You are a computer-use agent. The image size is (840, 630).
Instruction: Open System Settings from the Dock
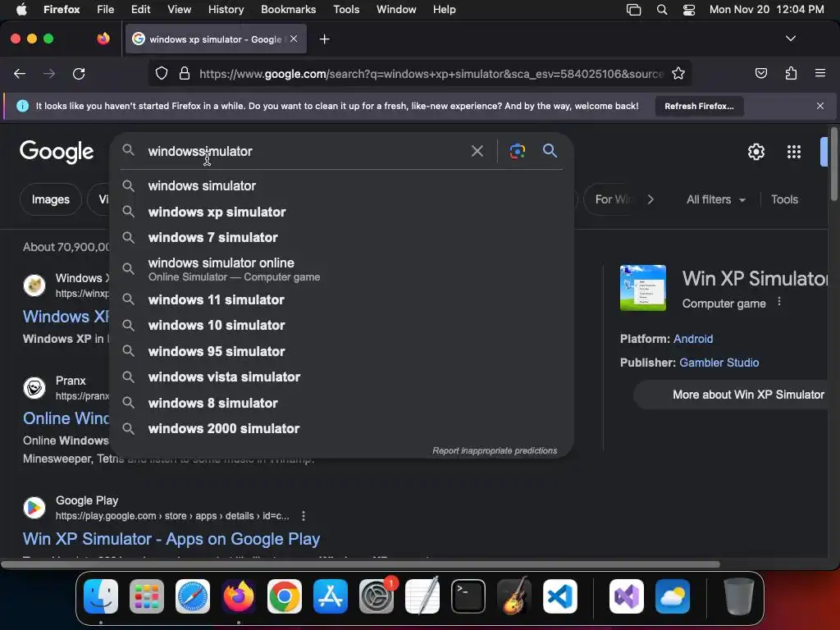click(376, 596)
